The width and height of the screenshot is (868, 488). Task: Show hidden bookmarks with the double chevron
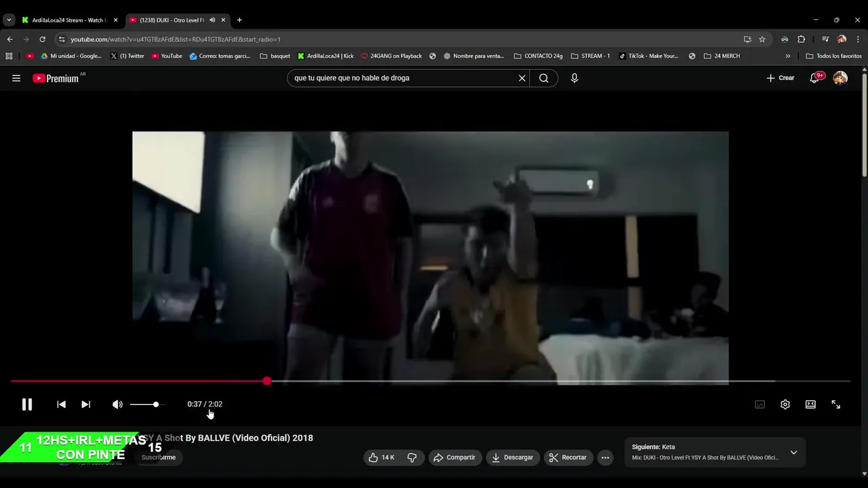[787, 56]
